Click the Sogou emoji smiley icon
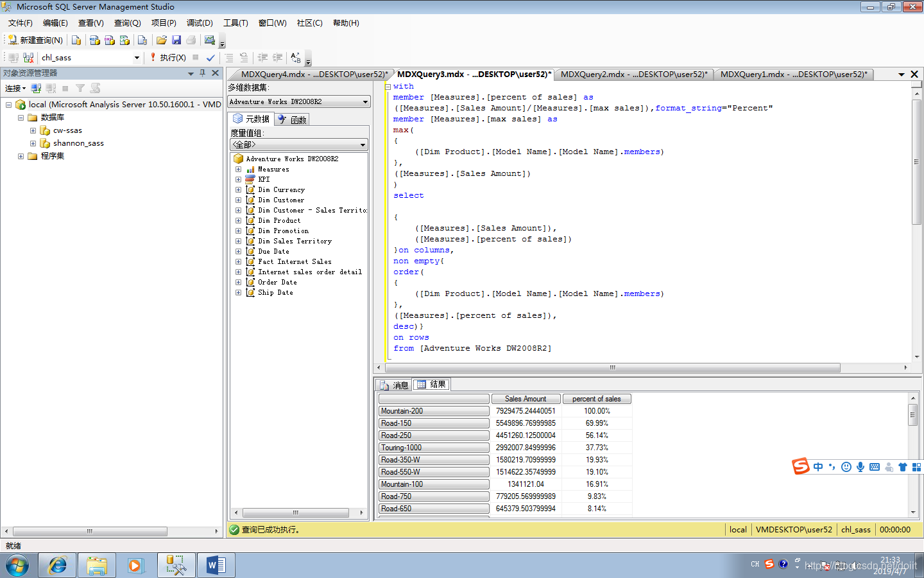 coord(846,467)
